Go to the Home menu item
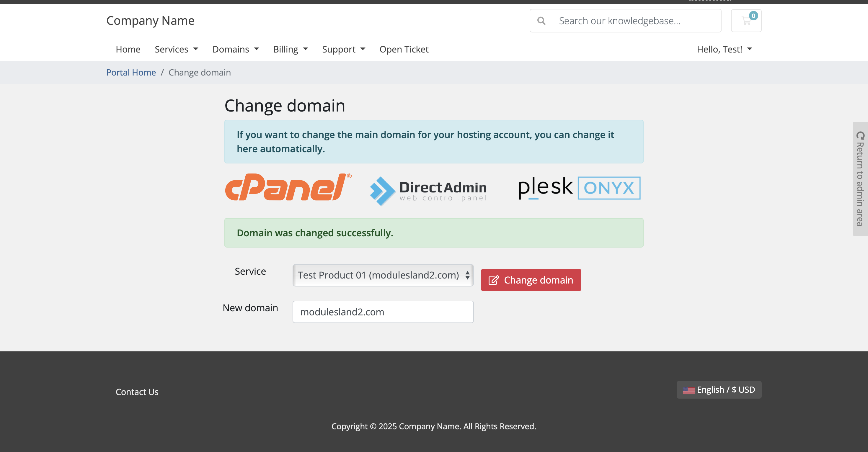Image resolution: width=868 pixels, height=452 pixels. (x=128, y=49)
